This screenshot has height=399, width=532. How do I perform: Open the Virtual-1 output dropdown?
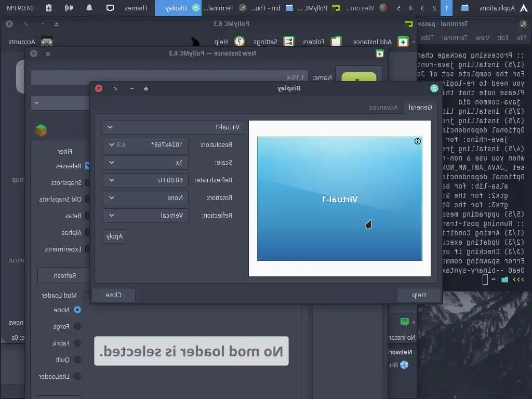click(x=173, y=127)
